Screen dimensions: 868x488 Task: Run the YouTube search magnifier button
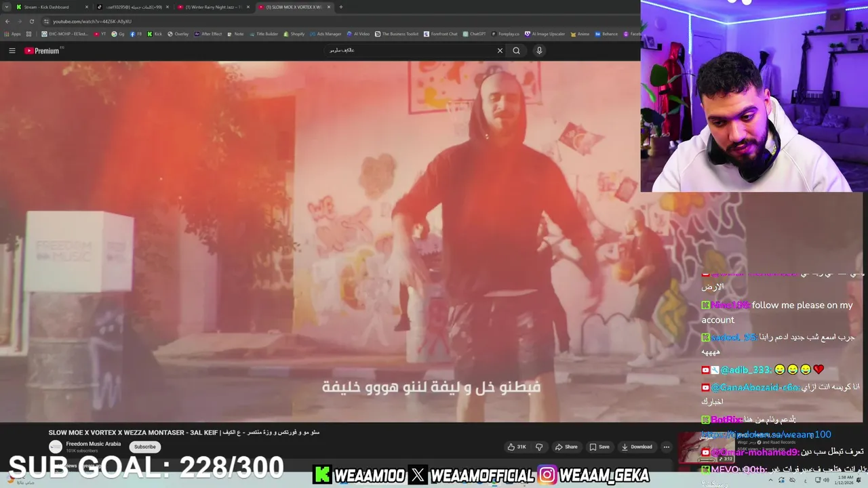[x=517, y=50]
